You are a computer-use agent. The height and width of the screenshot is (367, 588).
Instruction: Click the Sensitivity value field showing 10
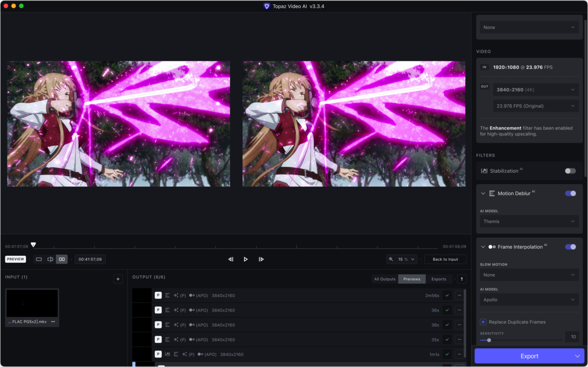572,336
